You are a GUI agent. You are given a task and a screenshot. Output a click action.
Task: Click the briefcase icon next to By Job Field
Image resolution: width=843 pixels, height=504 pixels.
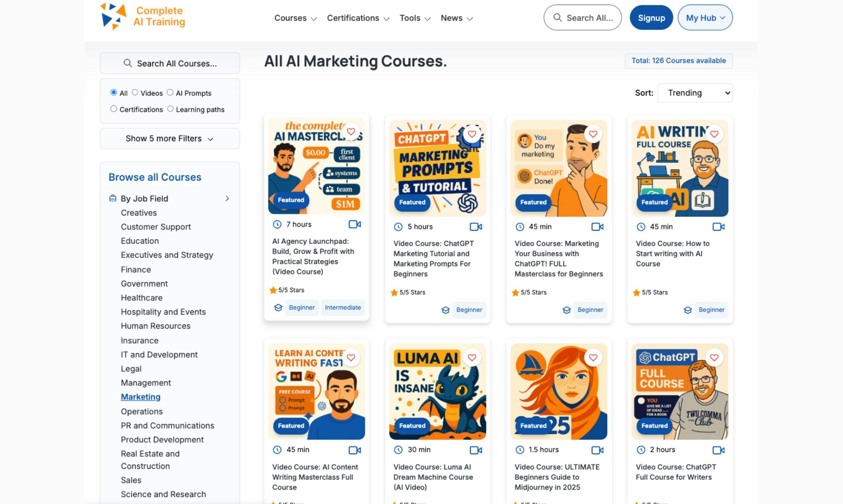tap(112, 198)
